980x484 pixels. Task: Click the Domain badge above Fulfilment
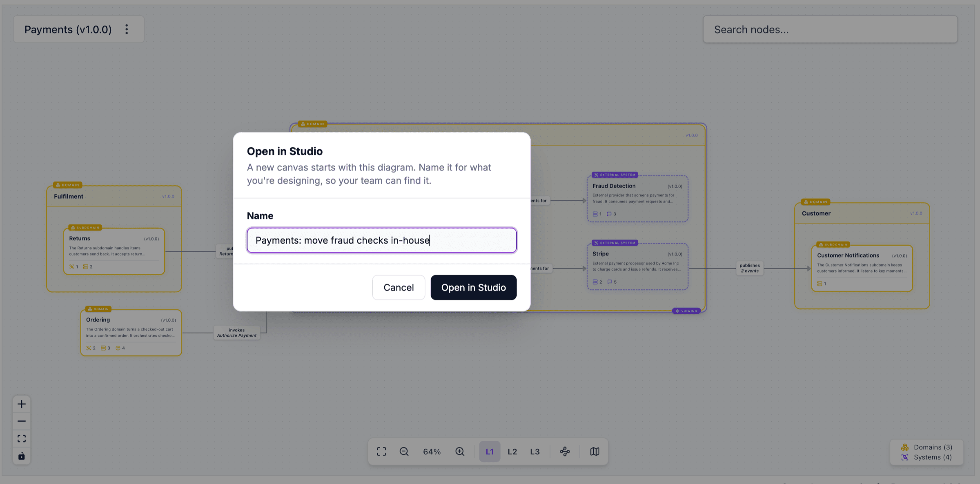[68, 185]
